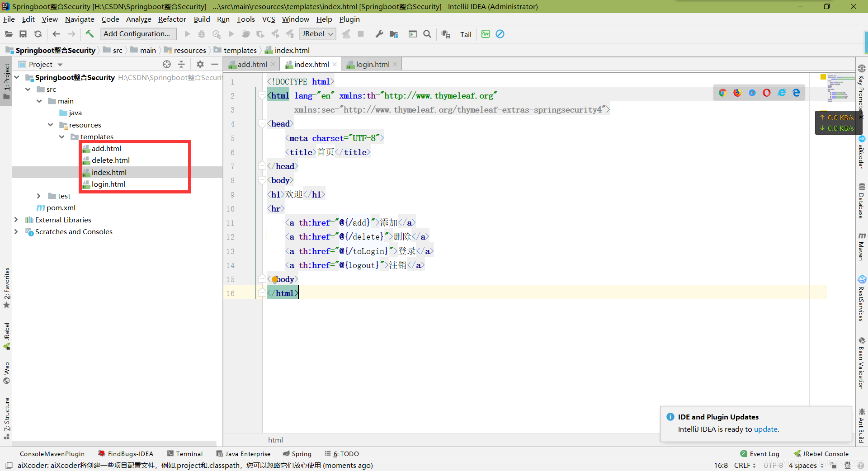Expand External Libraries node
868x471 pixels.
[16, 220]
